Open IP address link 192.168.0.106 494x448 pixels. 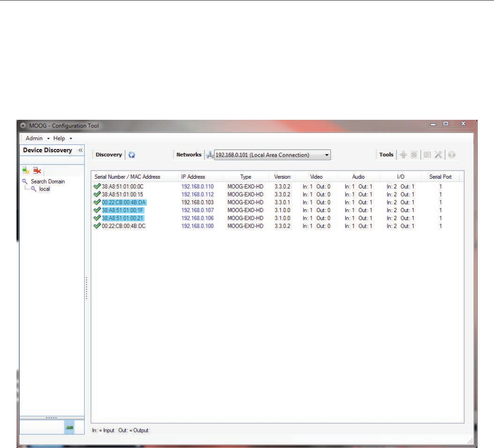click(197, 218)
